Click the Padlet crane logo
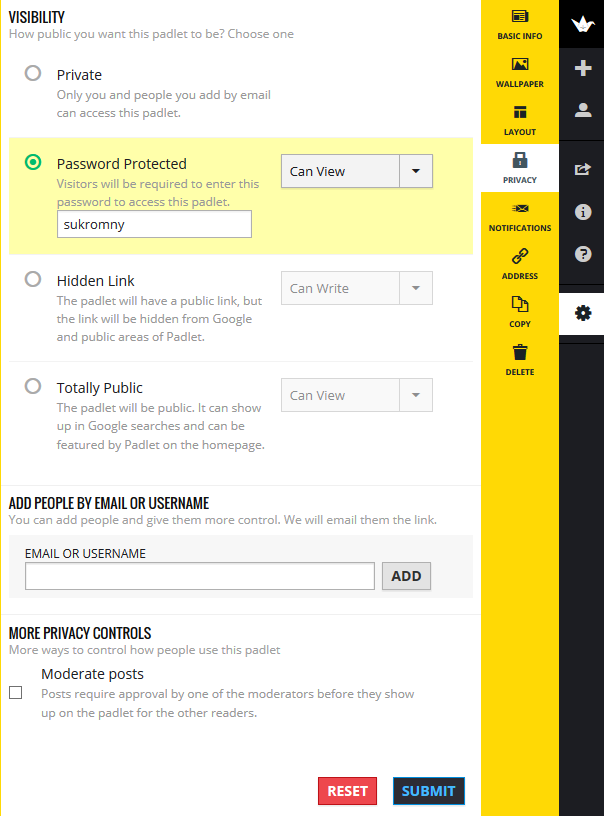This screenshot has width=604, height=816. 582,24
